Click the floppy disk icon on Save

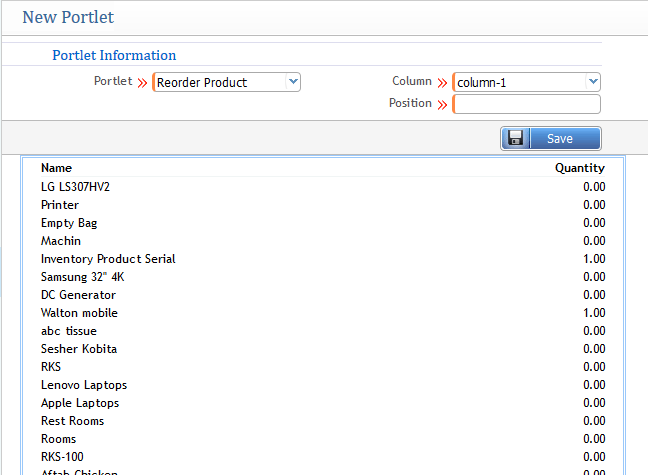(x=516, y=138)
